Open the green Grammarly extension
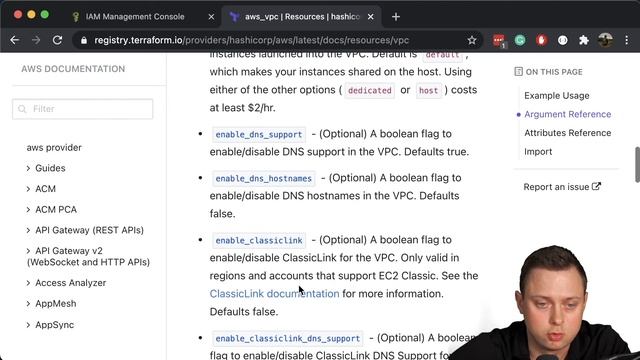Screen dimensions: 640x360 [520, 40]
